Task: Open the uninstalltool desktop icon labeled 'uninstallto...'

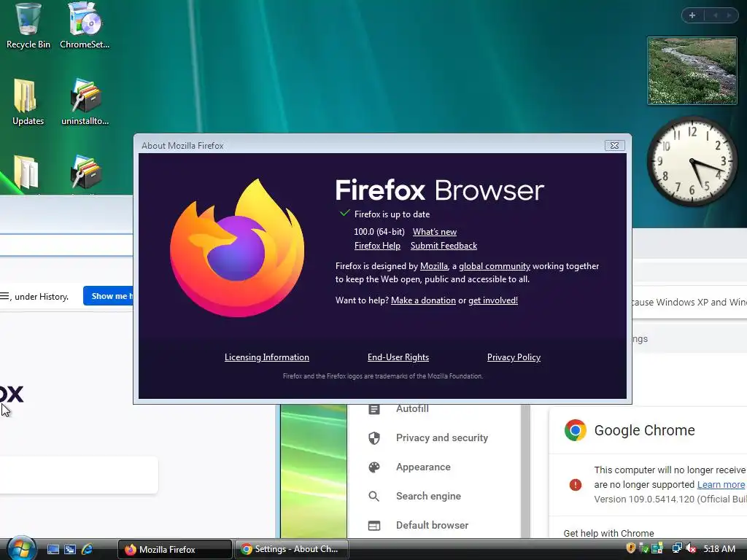Action: pos(85,102)
